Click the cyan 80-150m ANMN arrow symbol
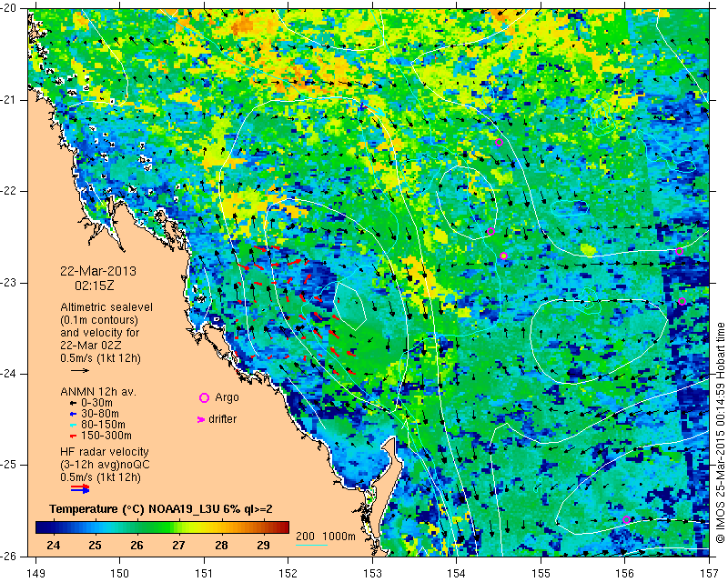Image resolution: width=728 pixels, height=582 pixels. point(73,425)
